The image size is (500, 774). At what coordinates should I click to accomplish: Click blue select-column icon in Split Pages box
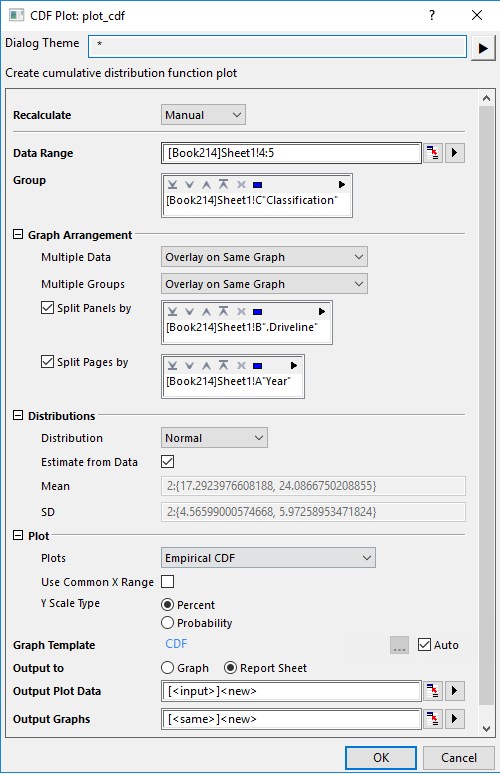point(257,366)
